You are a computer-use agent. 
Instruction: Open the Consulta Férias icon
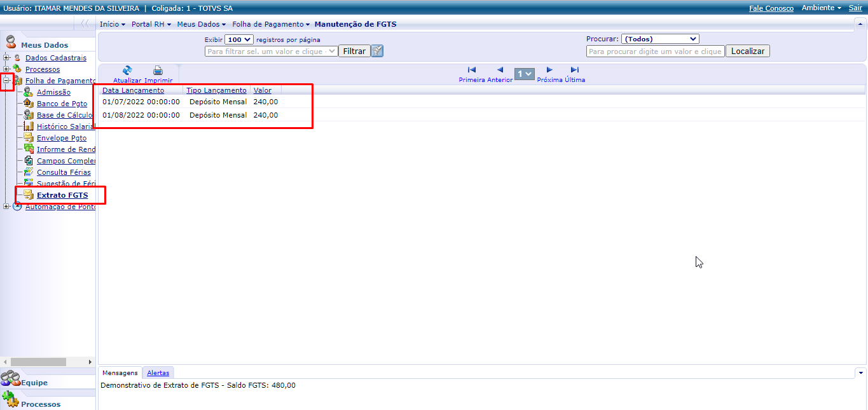coord(29,172)
